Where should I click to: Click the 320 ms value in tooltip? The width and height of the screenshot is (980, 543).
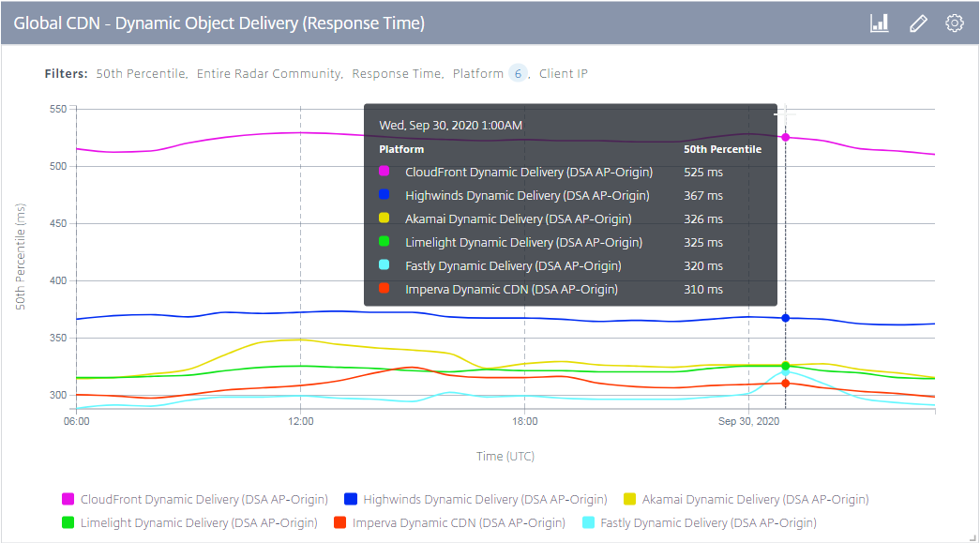[x=703, y=266]
